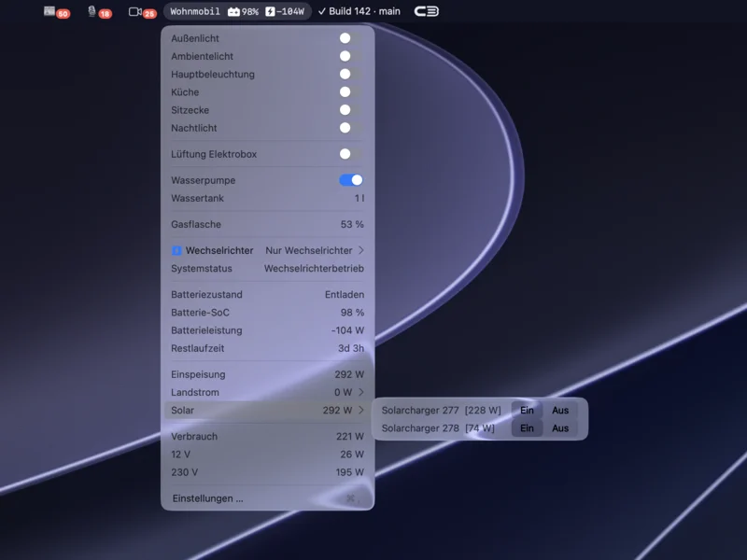The image size is (747, 560).
Task: Select the Solar 292 W menu row
Action: tap(267, 410)
